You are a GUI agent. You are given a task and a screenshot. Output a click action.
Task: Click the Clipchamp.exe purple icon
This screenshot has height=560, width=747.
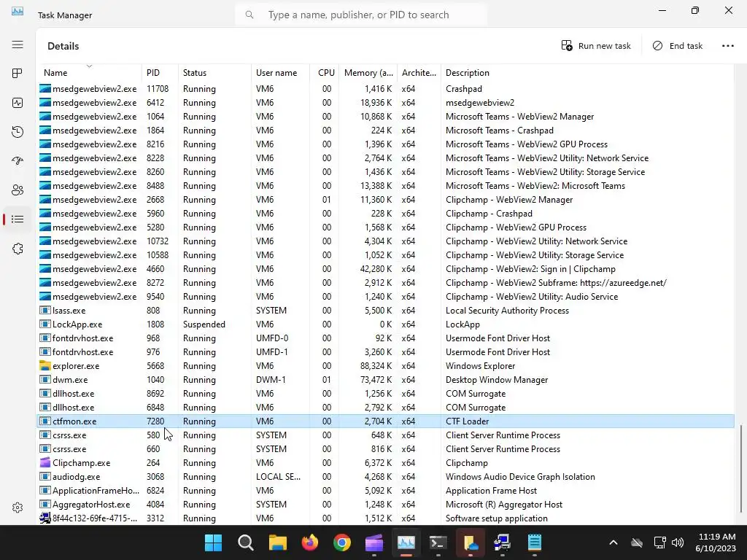[x=44, y=462]
